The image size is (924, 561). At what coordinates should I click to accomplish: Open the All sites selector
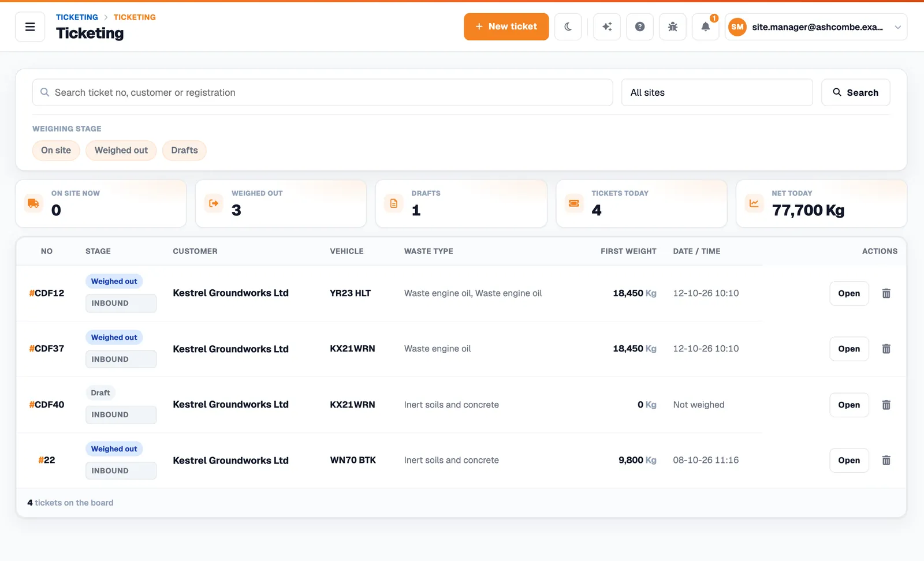pos(717,92)
